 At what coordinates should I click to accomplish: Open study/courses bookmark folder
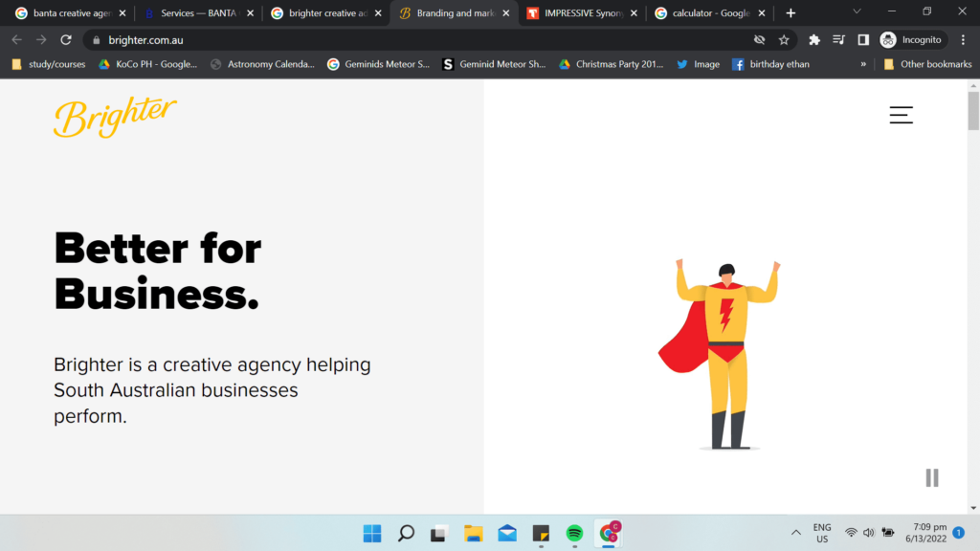49,64
